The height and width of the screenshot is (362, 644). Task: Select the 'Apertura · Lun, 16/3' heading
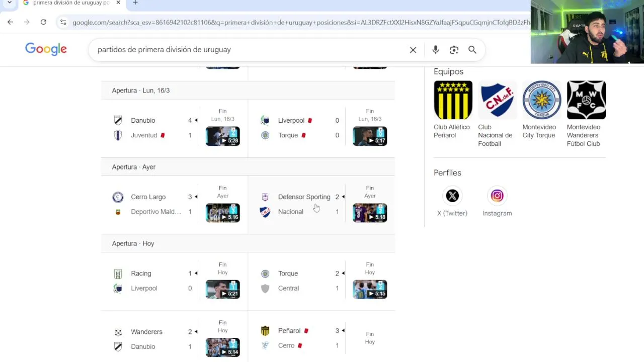point(141,90)
